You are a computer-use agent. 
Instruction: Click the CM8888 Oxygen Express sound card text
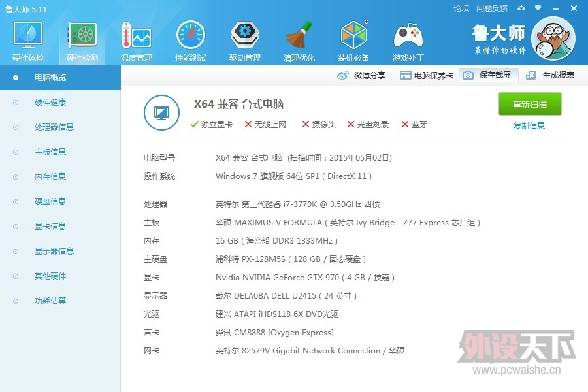click(274, 333)
